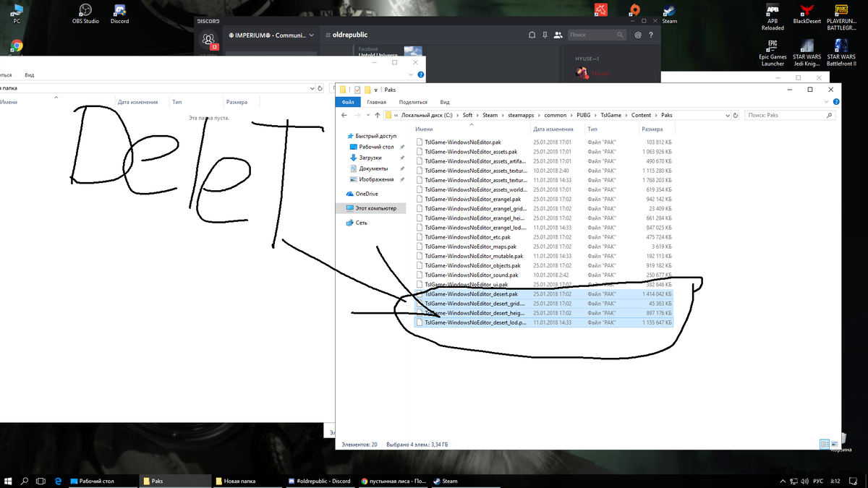
Task: Open Discord notification bell settings
Action: (x=532, y=35)
